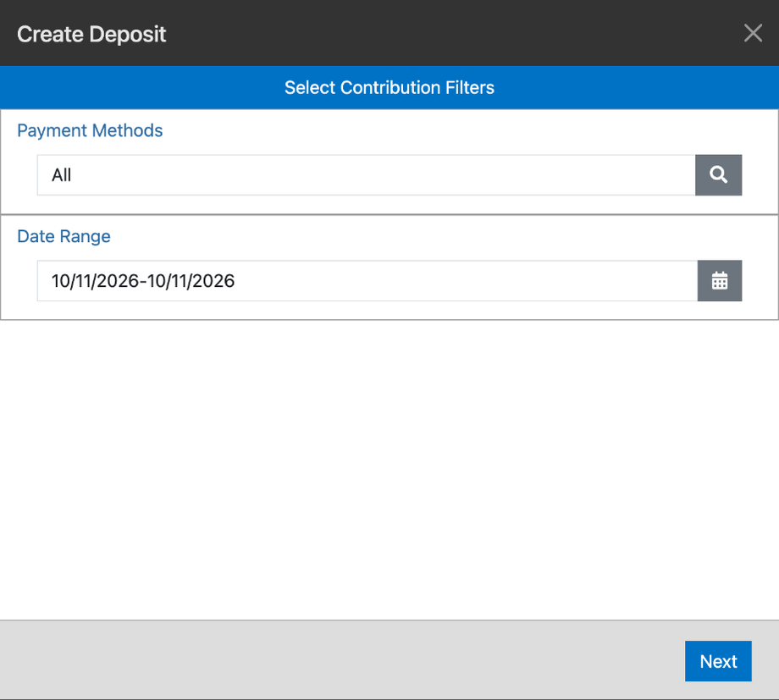Click the Create Deposit title text
Screen dimensions: 779x700
coord(91,34)
